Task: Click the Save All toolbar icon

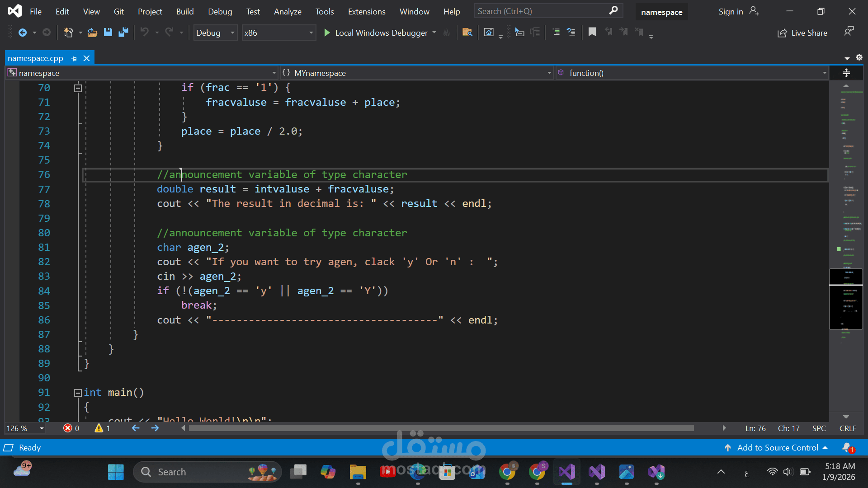Action: coord(123,33)
